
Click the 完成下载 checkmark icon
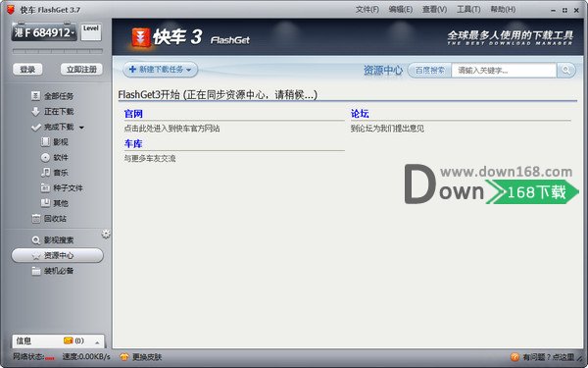[x=35, y=128]
